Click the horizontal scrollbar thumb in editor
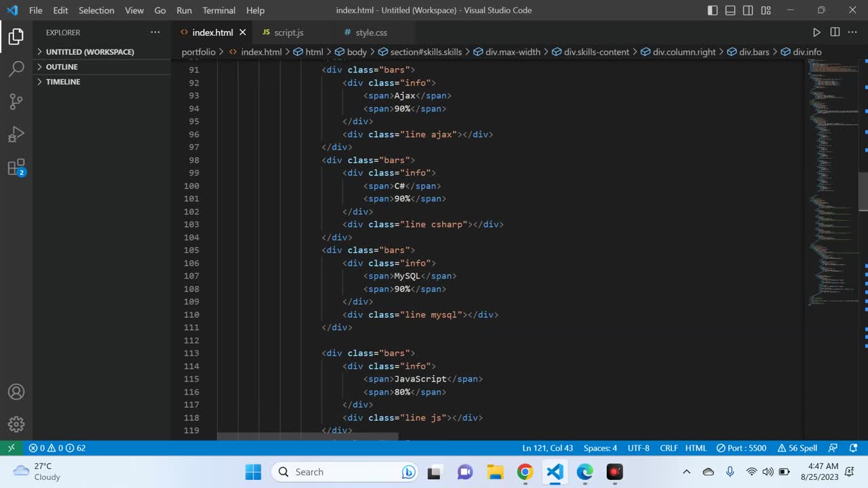Image resolution: width=868 pixels, height=488 pixels. (x=307, y=436)
